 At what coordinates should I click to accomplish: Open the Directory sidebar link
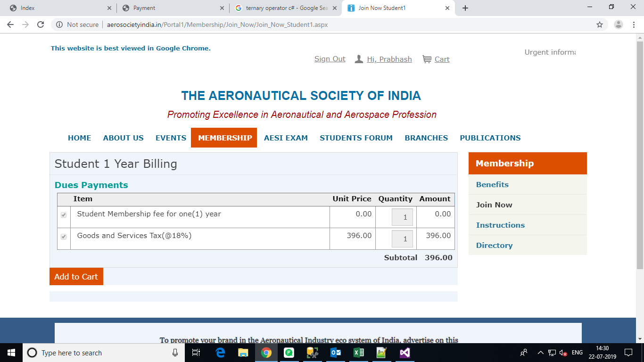494,245
